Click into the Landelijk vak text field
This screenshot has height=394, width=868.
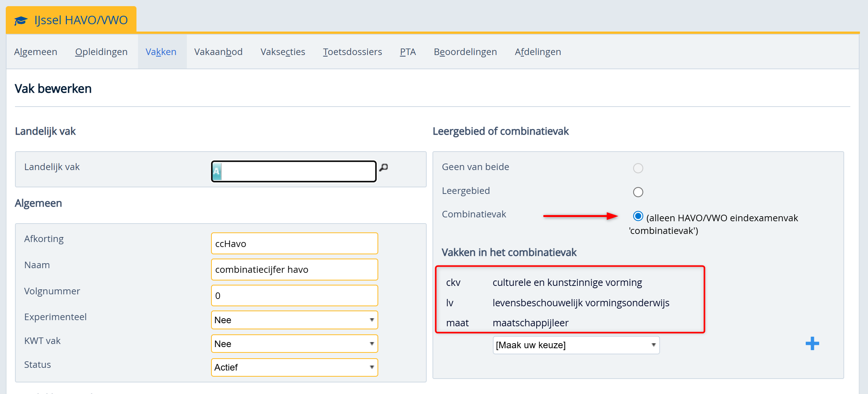[298, 172]
